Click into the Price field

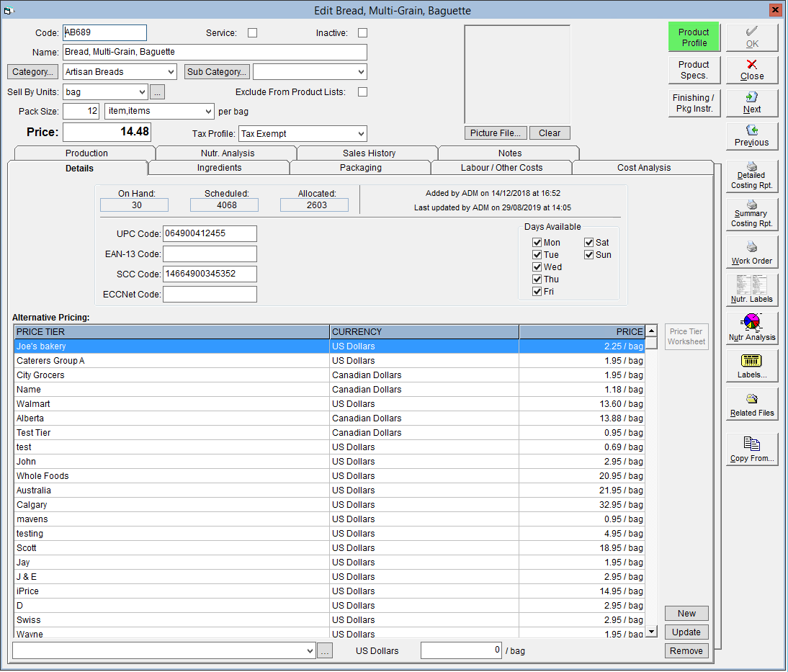coord(107,133)
